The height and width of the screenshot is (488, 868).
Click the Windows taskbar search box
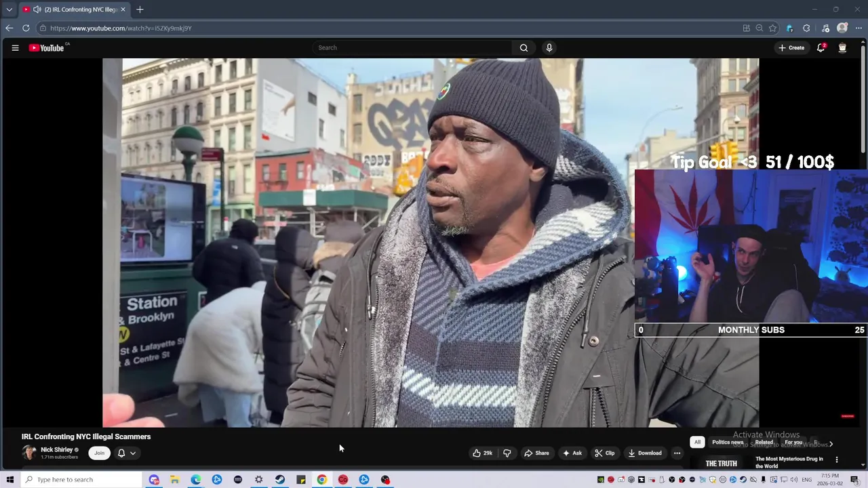tap(81, 479)
